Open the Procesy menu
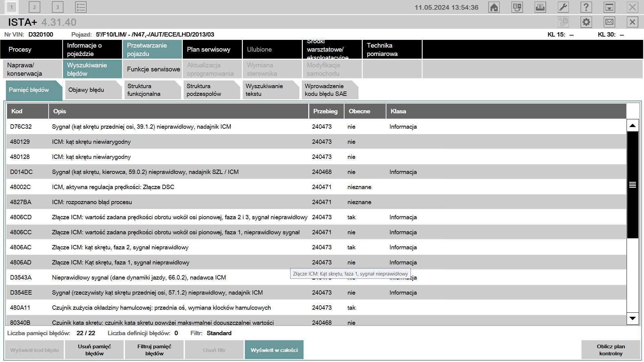 point(31,49)
